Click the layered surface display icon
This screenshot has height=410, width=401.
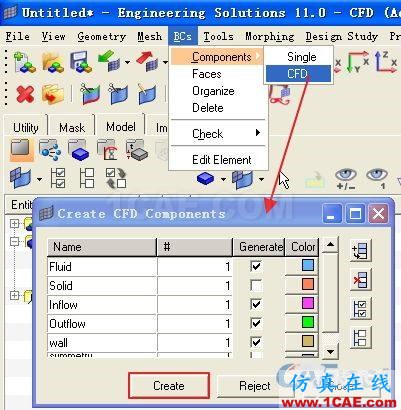point(243,179)
